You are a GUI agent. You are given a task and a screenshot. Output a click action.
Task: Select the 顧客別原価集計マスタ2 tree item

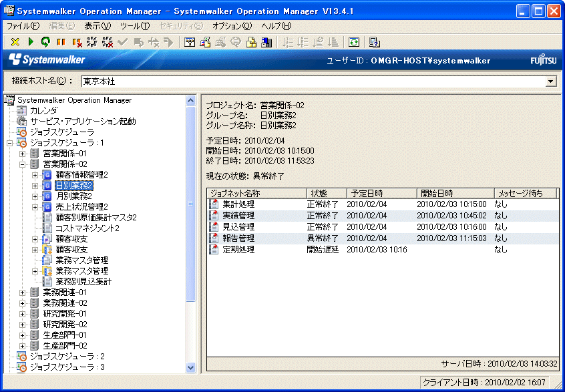[x=96, y=218]
